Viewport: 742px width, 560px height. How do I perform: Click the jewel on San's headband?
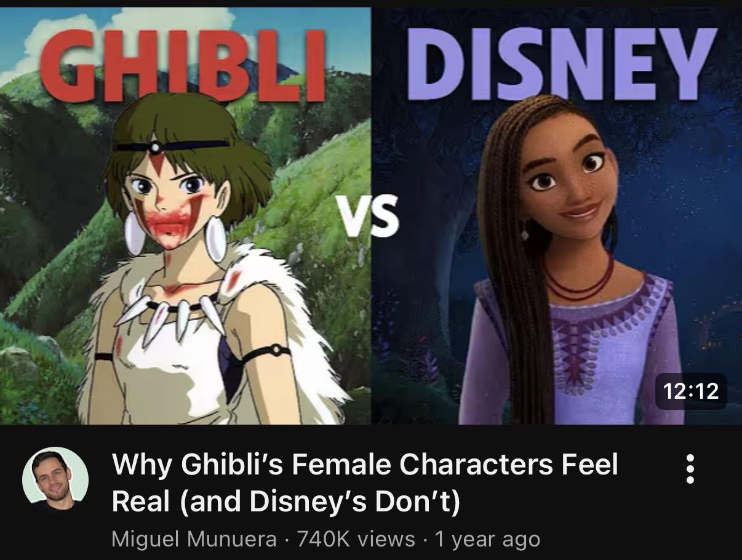click(x=156, y=147)
